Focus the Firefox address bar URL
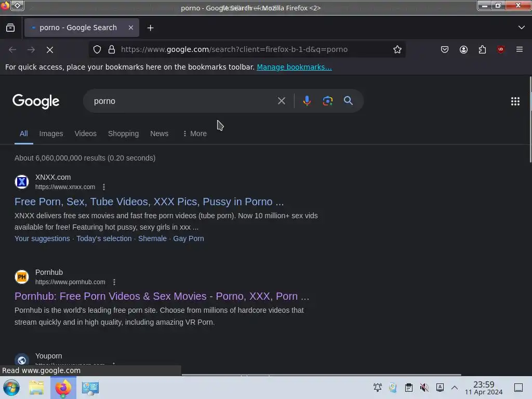532x399 pixels. (234, 49)
